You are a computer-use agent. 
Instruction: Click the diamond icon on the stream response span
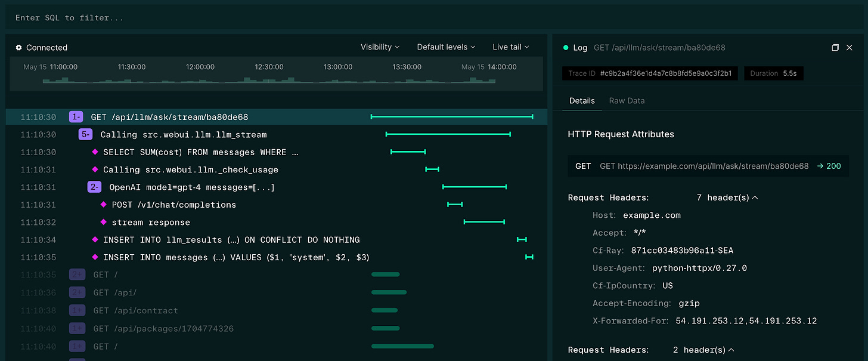click(x=104, y=221)
